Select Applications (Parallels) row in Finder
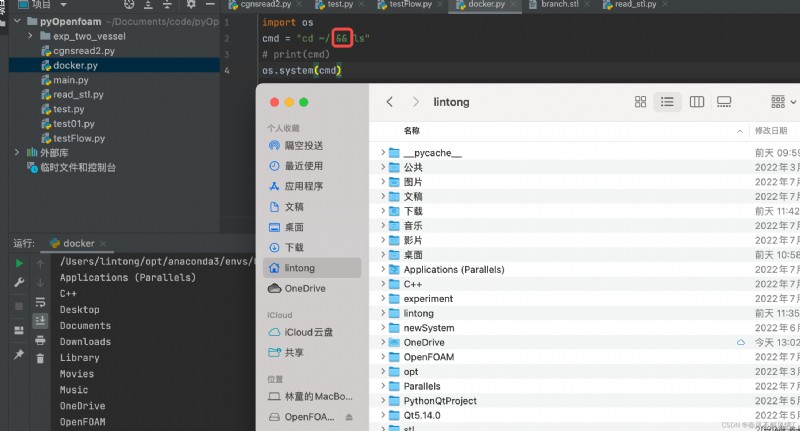 pos(584,269)
